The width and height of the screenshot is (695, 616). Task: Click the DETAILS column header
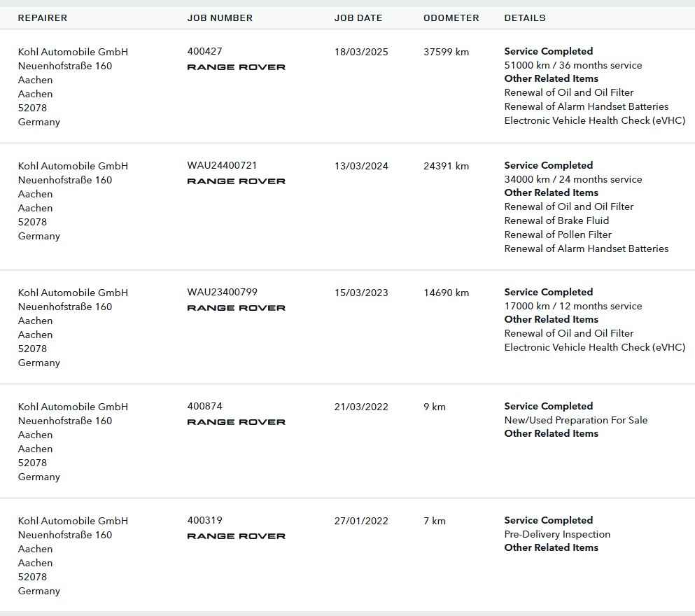point(525,17)
